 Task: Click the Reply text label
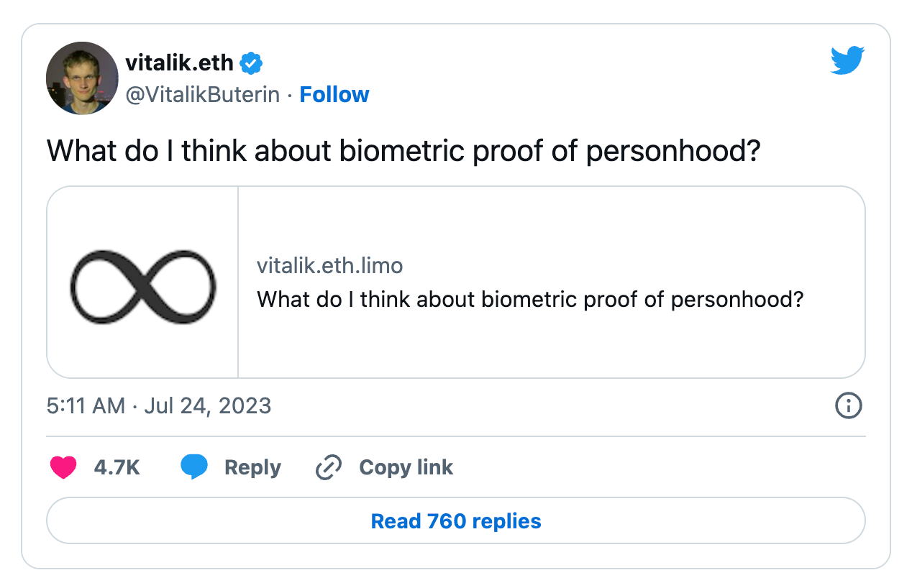tap(252, 467)
